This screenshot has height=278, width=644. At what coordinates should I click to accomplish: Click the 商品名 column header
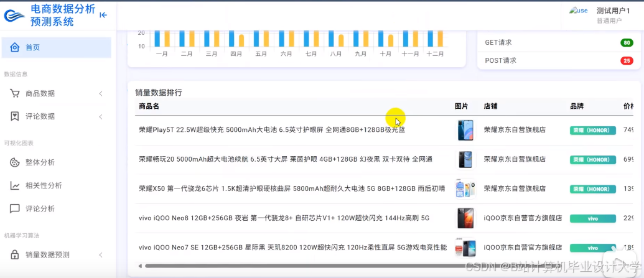pos(149,106)
